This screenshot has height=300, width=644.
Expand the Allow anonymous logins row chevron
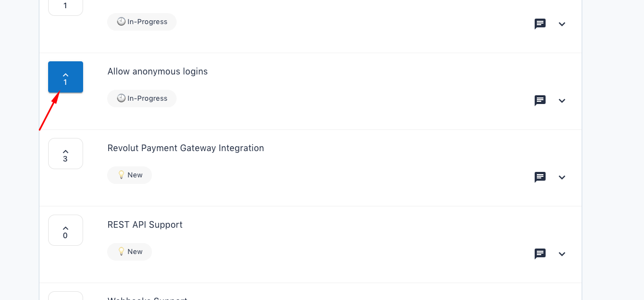coord(562,101)
